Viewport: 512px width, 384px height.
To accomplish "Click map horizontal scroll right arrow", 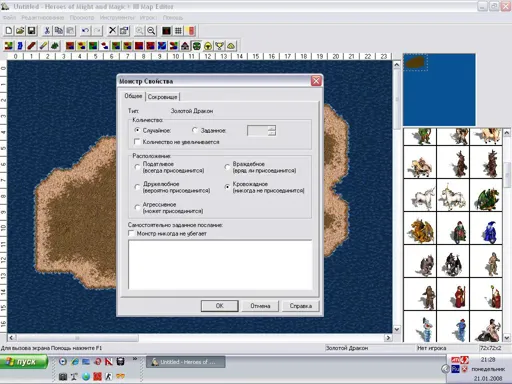I will (388, 338).
